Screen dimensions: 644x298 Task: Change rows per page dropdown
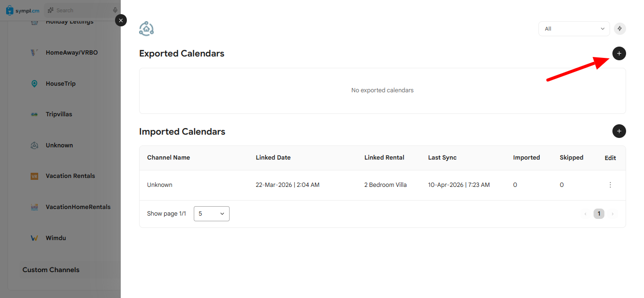[x=212, y=214]
